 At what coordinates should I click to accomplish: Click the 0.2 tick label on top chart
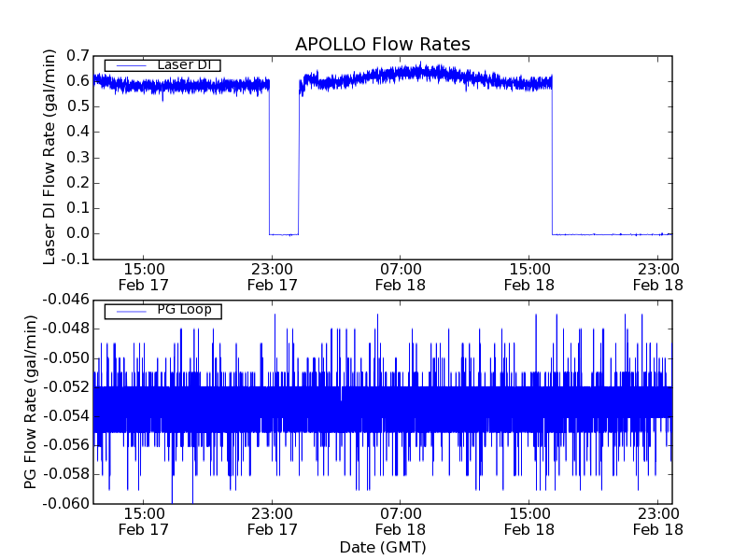pos(78,182)
